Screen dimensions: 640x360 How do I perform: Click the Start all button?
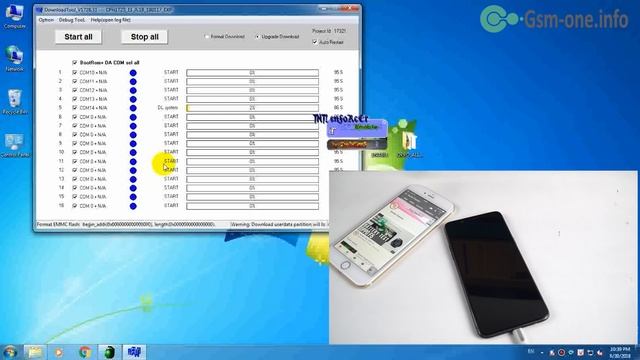[x=78, y=37]
